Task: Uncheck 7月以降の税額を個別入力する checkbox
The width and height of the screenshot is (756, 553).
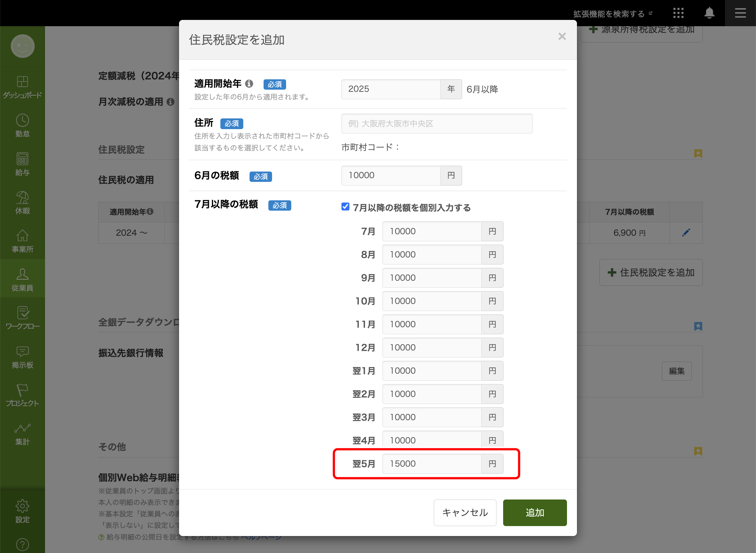Action: [x=346, y=207]
